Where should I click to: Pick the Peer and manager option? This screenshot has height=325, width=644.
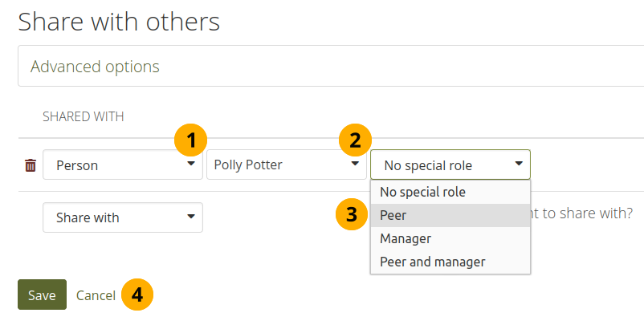coord(433,262)
